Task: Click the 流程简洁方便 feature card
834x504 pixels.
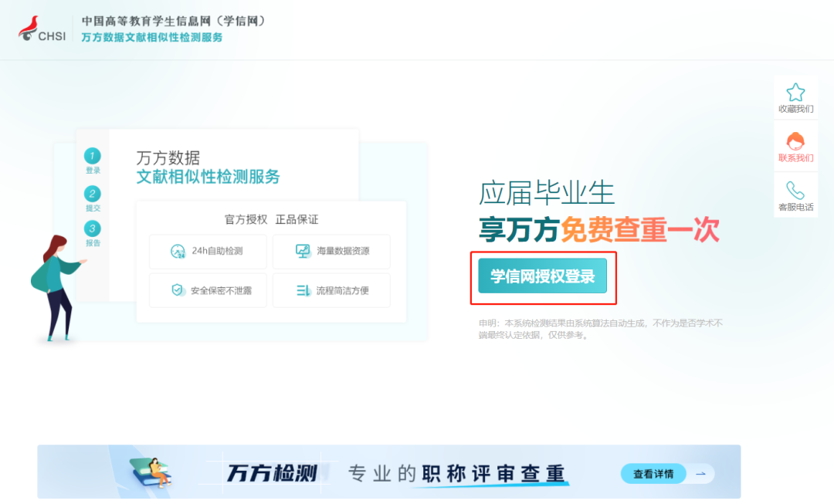Action: pos(331,290)
